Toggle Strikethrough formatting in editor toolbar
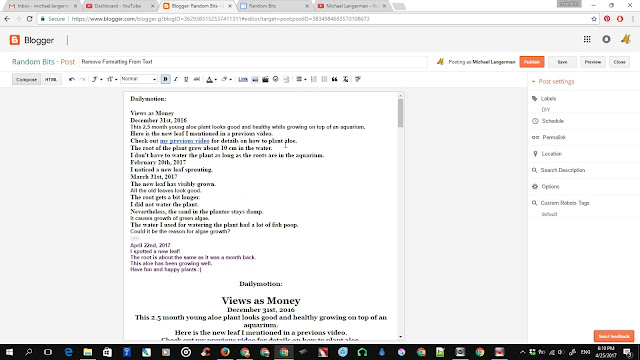Screen dimensions: 640x360 pyautogui.click(x=197, y=79)
